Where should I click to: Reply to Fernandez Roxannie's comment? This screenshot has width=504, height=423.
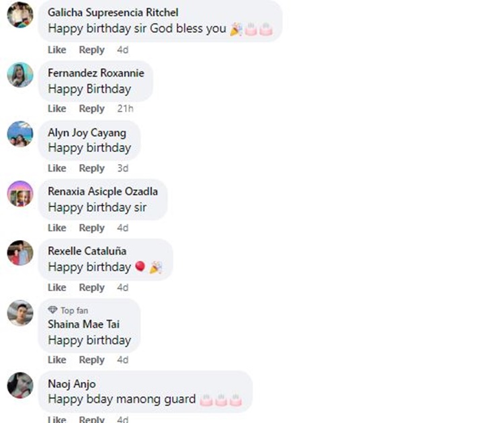(92, 109)
